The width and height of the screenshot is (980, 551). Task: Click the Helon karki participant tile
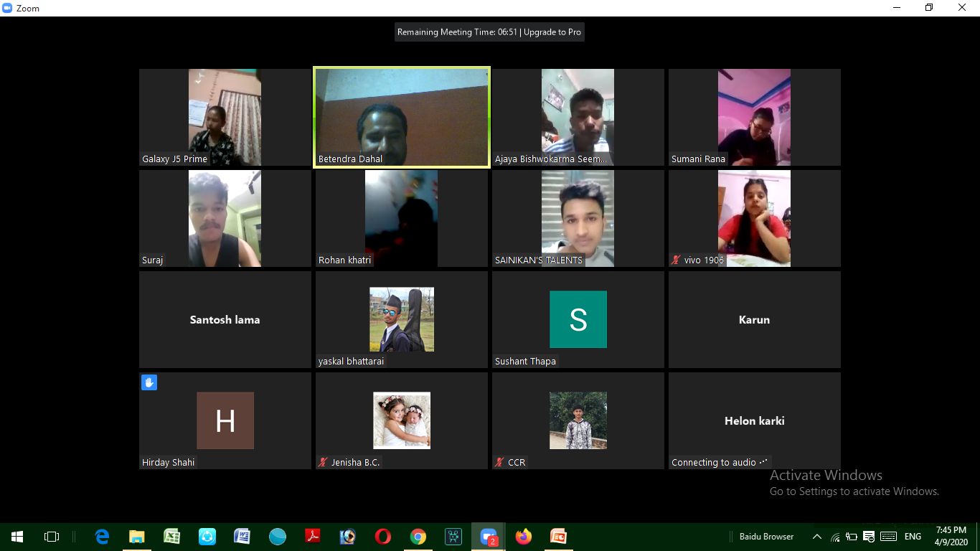[754, 420]
